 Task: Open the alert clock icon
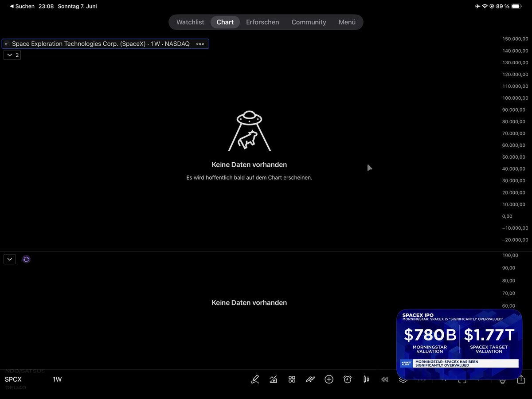pos(348,379)
